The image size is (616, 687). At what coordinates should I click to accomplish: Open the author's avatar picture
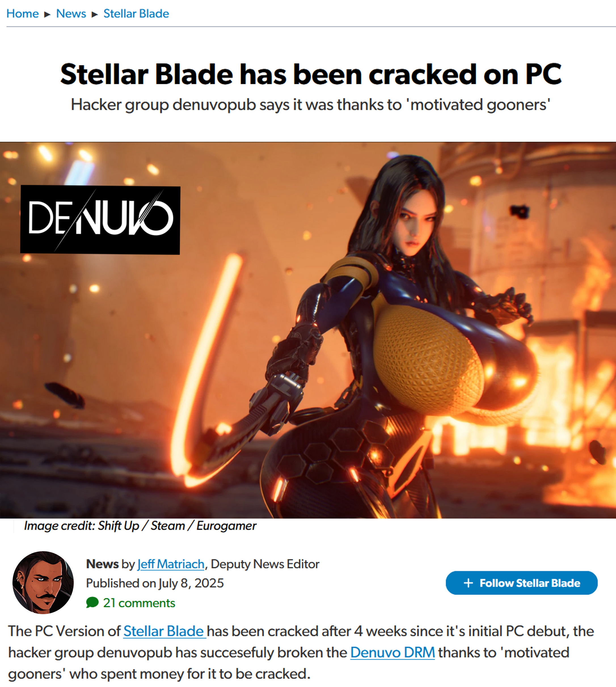[43, 582]
